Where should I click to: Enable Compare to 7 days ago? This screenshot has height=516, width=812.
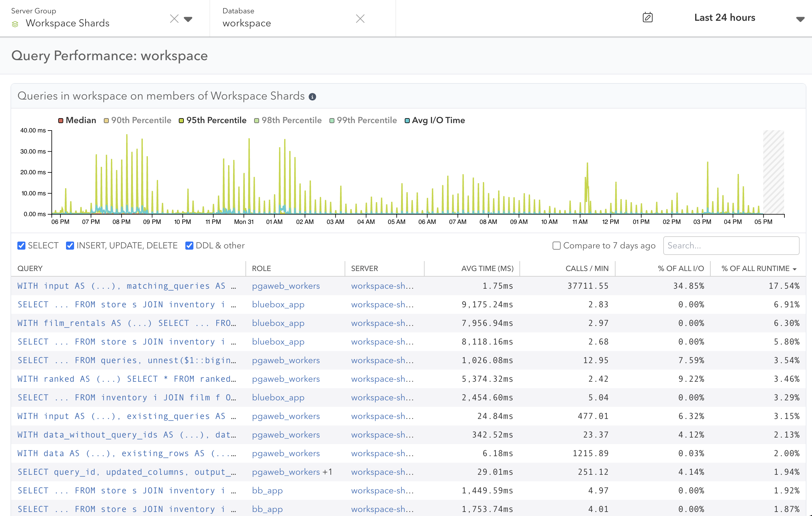tap(556, 246)
